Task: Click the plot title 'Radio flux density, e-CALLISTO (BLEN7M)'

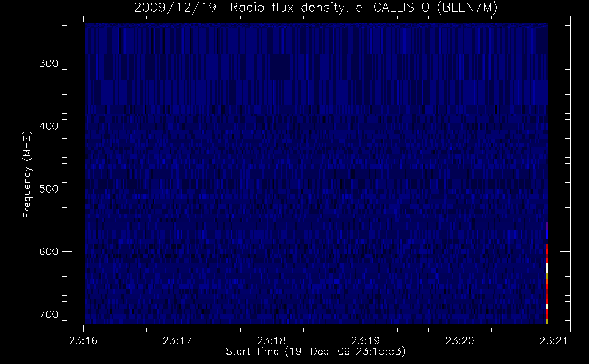Action: [x=364, y=8]
